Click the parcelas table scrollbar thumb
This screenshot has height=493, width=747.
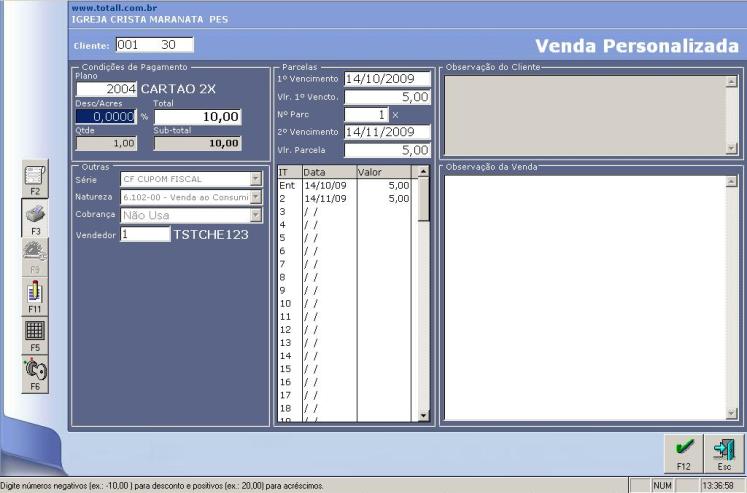[424, 199]
